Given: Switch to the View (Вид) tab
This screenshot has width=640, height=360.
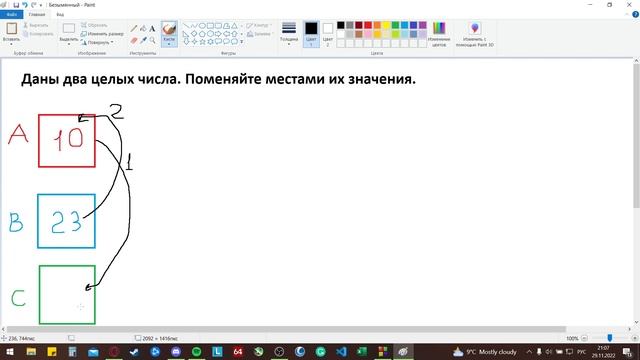Looking at the screenshot, I should [60, 14].
